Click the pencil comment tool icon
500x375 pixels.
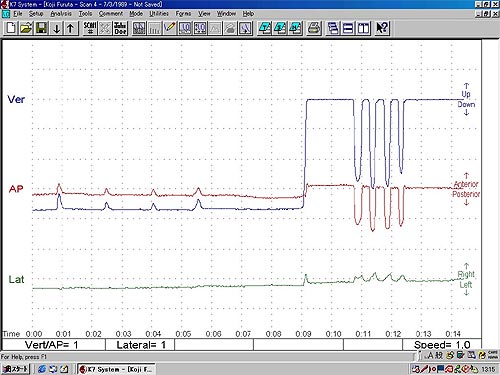[170, 28]
